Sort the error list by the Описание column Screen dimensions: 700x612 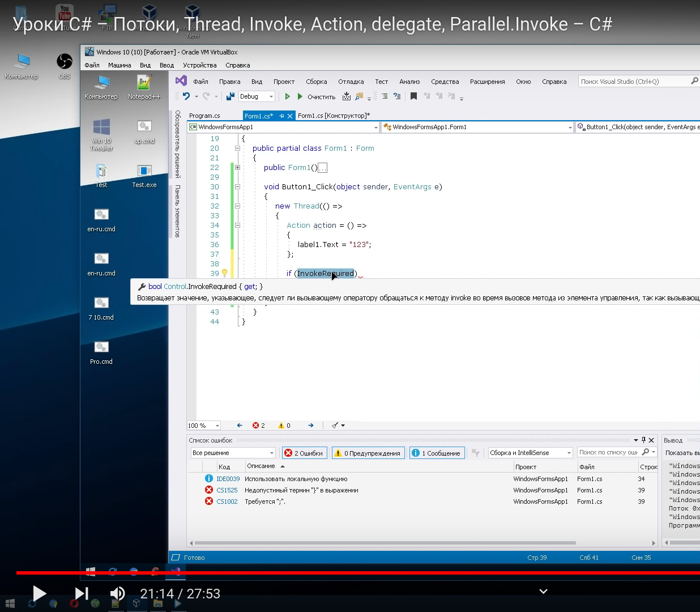click(x=261, y=466)
